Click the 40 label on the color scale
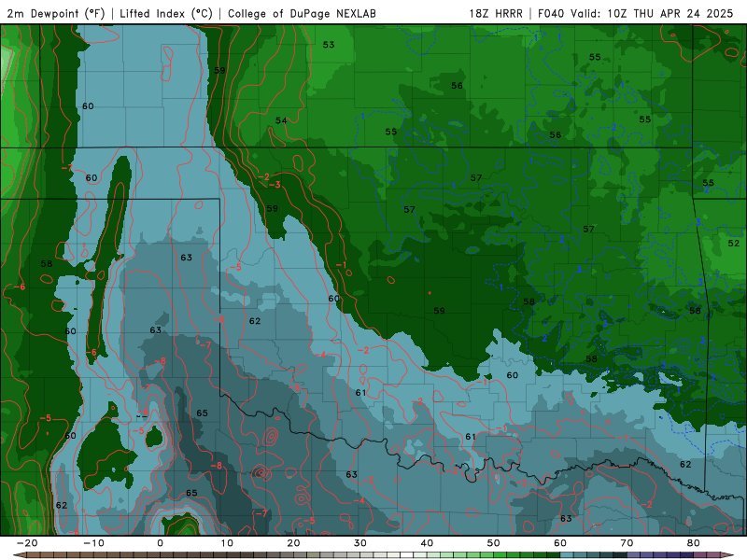The height and width of the screenshot is (560, 747). (x=427, y=543)
